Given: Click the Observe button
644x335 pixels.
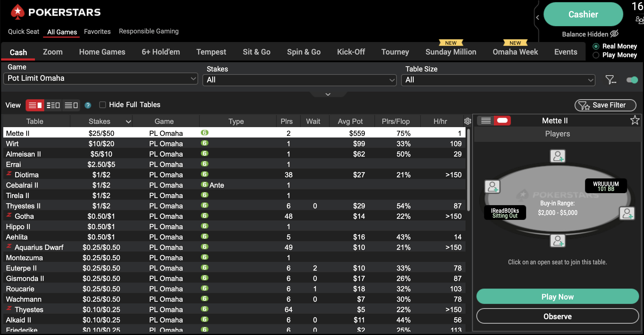Looking at the screenshot, I should [557, 316].
